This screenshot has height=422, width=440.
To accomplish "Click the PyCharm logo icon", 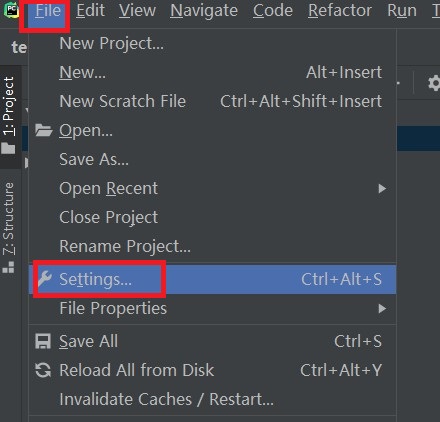I will (x=11, y=9).
